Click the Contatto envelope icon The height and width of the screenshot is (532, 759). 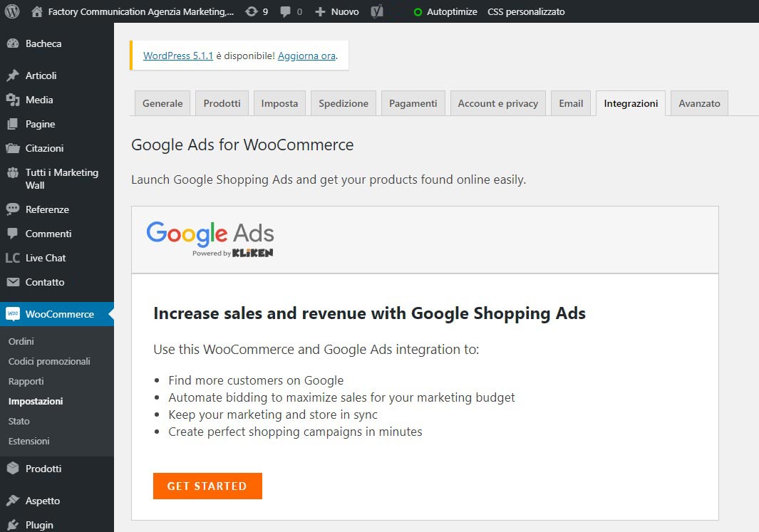tap(13, 281)
